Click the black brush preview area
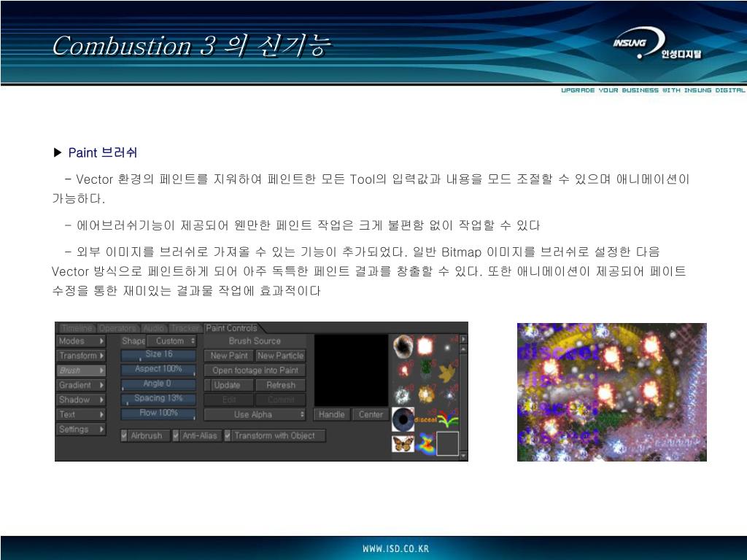The width and height of the screenshot is (747, 560). 351,370
